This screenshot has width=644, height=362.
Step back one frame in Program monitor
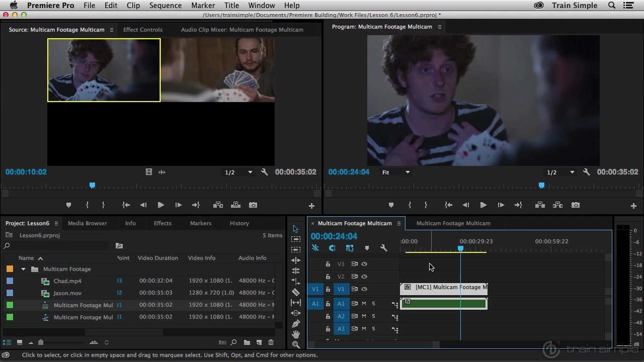pyautogui.click(x=465, y=205)
